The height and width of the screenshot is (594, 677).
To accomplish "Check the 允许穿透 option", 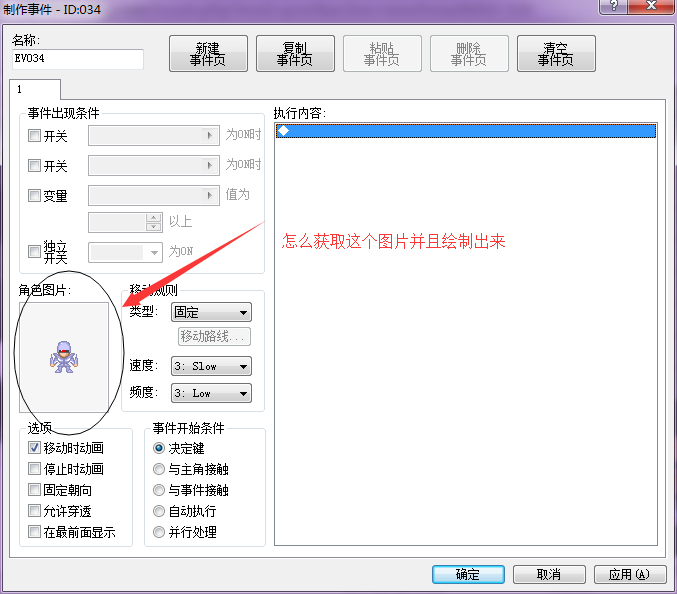I will pos(34,511).
